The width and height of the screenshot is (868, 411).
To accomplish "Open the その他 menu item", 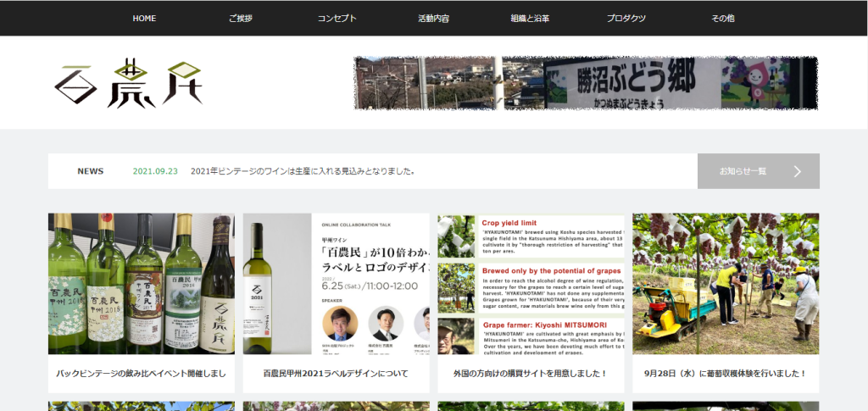I will (722, 19).
